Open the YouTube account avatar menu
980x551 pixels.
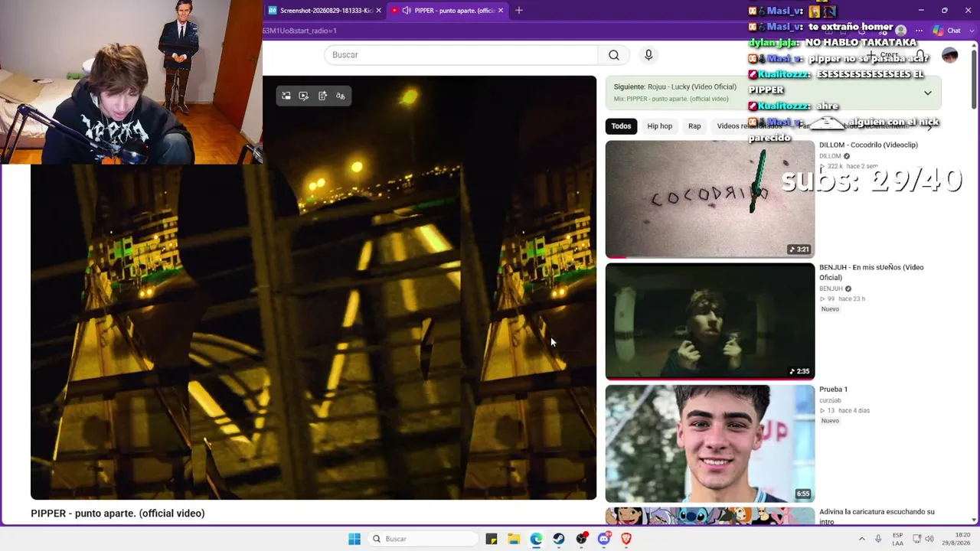click(x=949, y=55)
